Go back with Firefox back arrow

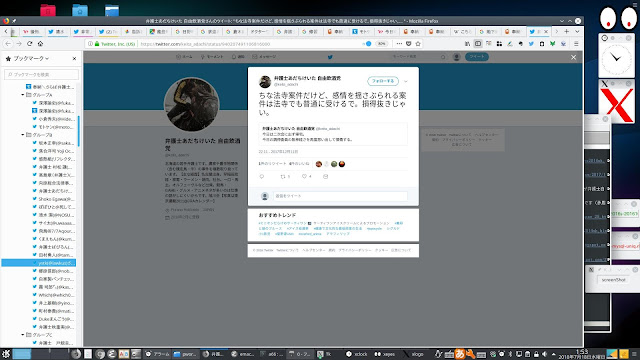(x=8, y=44)
